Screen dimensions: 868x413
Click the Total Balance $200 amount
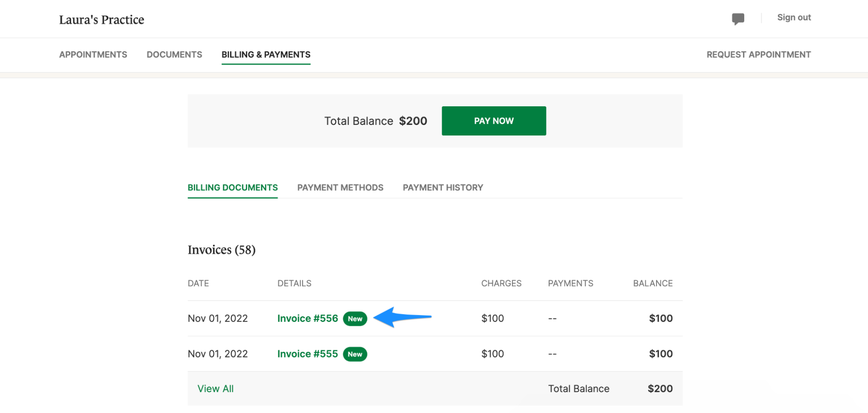tap(413, 121)
